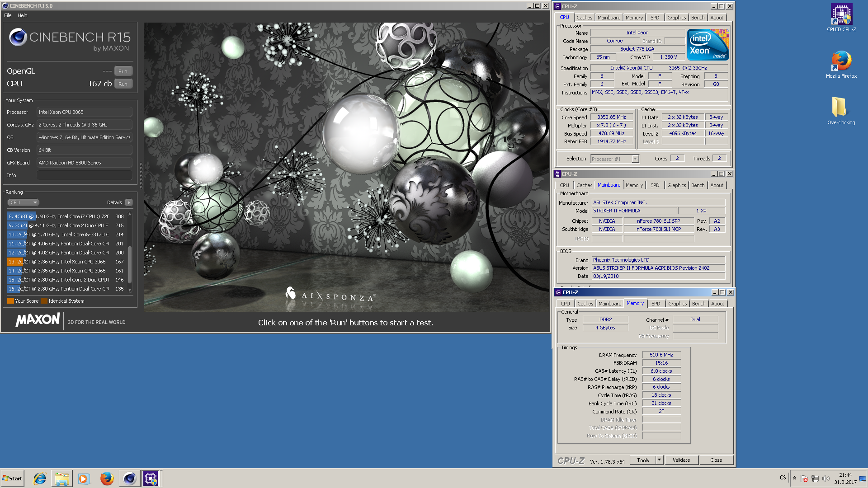The height and width of the screenshot is (488, 868).
Task: Click the volume tray icon
Action: (826, 479)
